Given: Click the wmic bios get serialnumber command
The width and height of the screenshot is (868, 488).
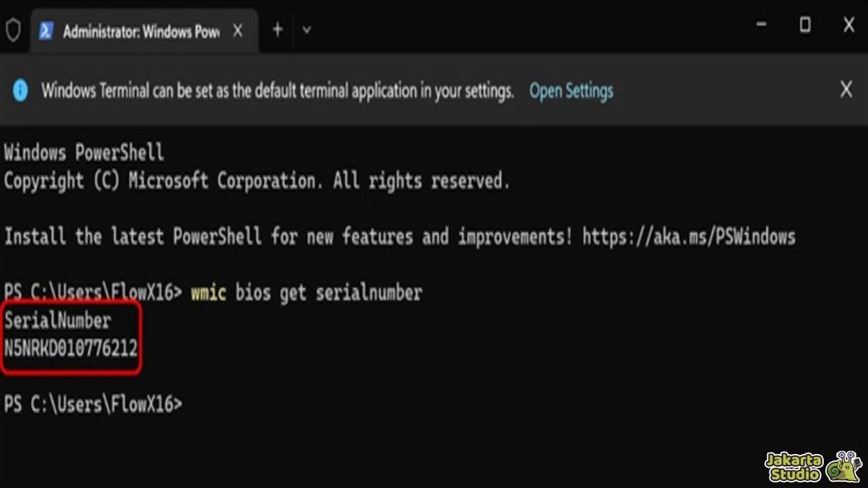Looking at the screenshot, I should tap(306, 293).
